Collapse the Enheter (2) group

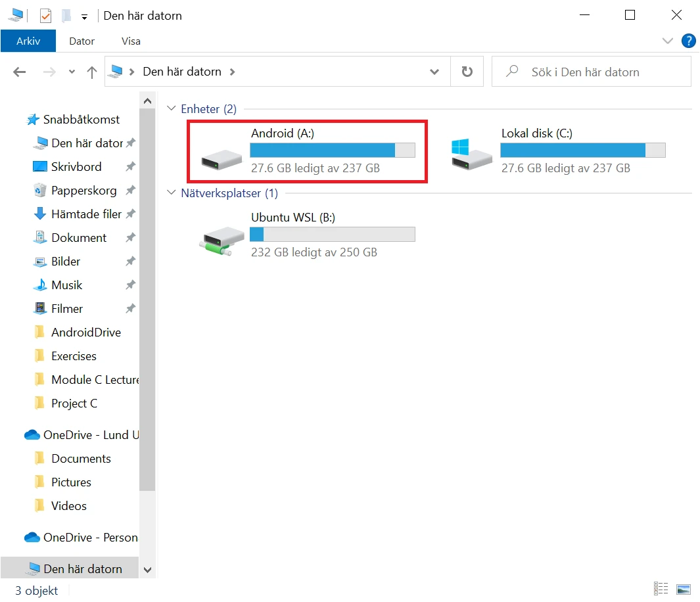(x=172, y=108)
